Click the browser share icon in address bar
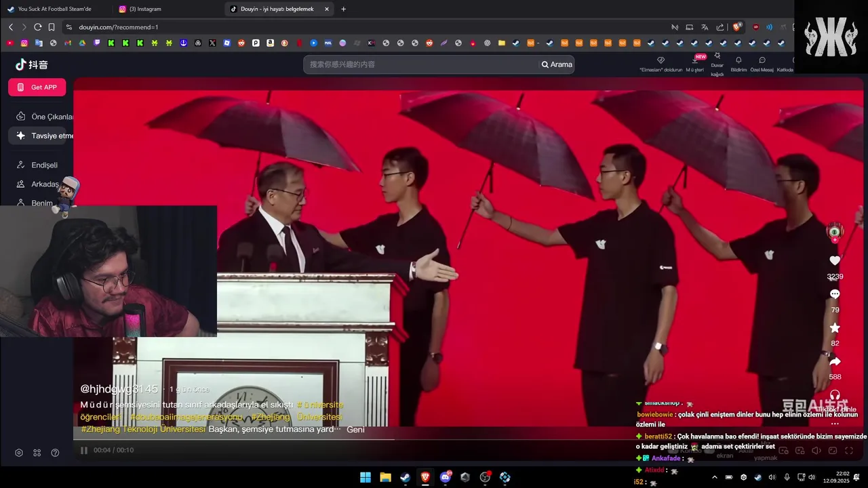 [720, 27]
